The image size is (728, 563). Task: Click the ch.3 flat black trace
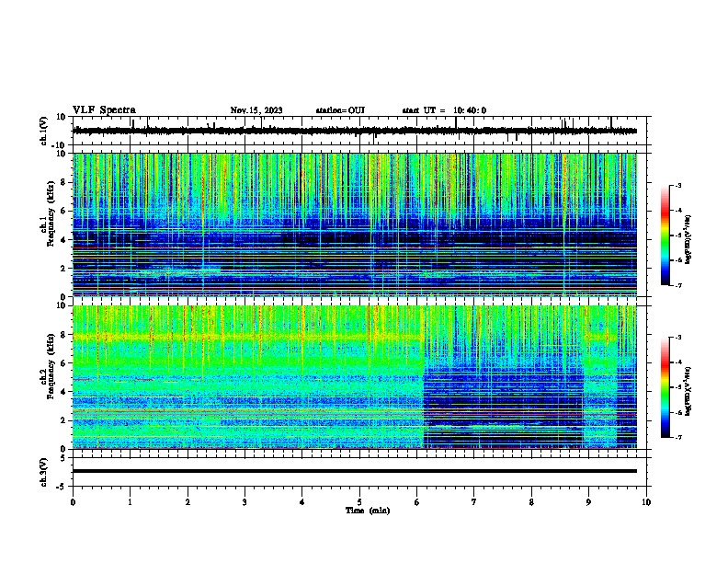(x=355, y=471)
